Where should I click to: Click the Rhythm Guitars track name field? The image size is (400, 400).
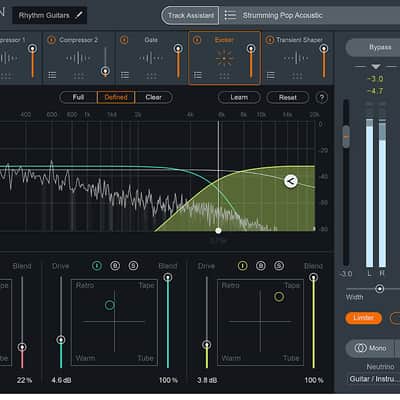tap(49, 15)
